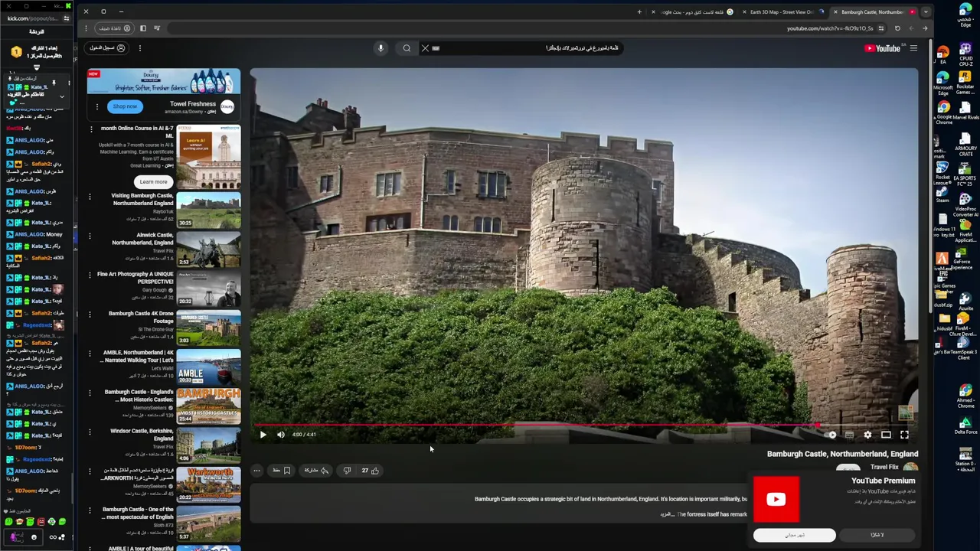The image size is (980, 551).
Task: Dismiss the YouTube Premium popup with no thanks
Action: [x=877, y=535]
